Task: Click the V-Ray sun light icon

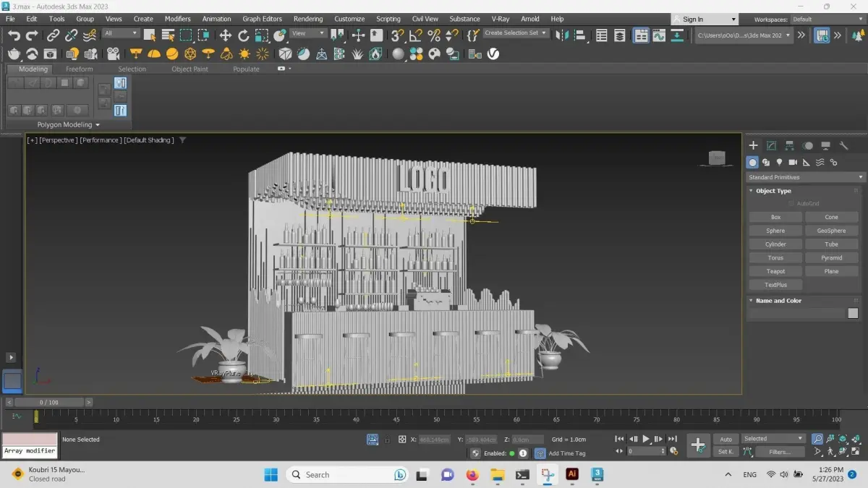Action: (244, 53)
